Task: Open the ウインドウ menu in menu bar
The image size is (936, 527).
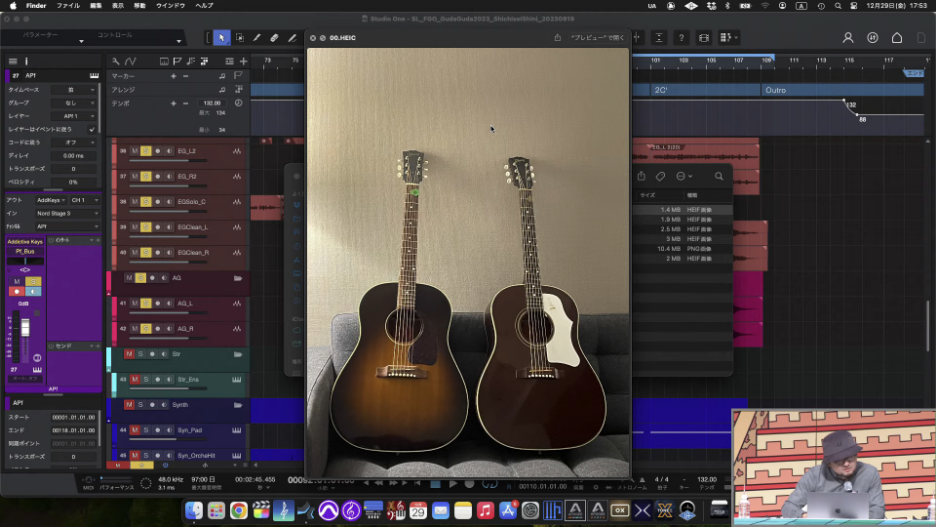Action: (170, 5)
